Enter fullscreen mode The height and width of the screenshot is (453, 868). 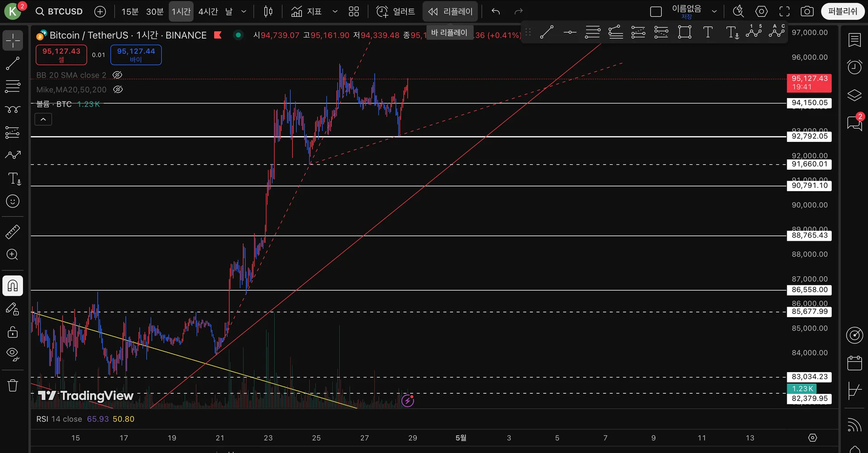(785, 11)
